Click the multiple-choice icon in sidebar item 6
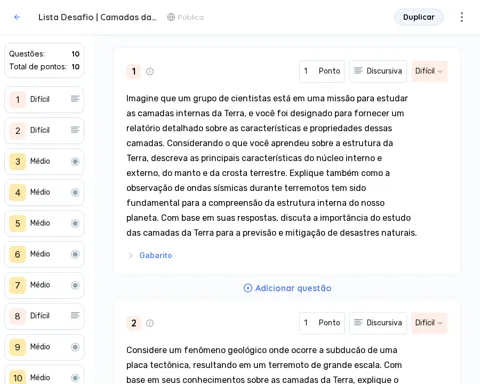This screenshot has height=384, width=480. [75, 254]
